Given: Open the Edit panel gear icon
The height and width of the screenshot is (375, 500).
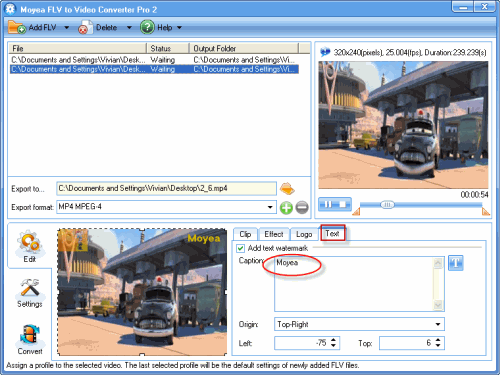Looking at the screenshot, I should [x=29, y=242].
